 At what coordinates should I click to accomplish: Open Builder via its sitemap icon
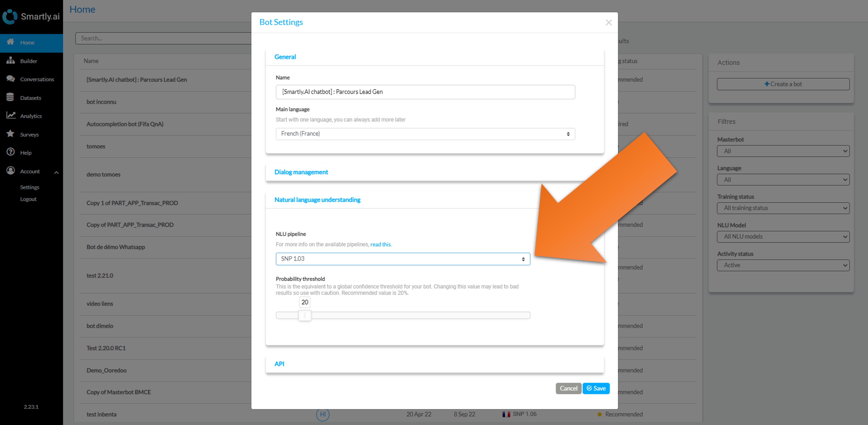pos(10,61)
